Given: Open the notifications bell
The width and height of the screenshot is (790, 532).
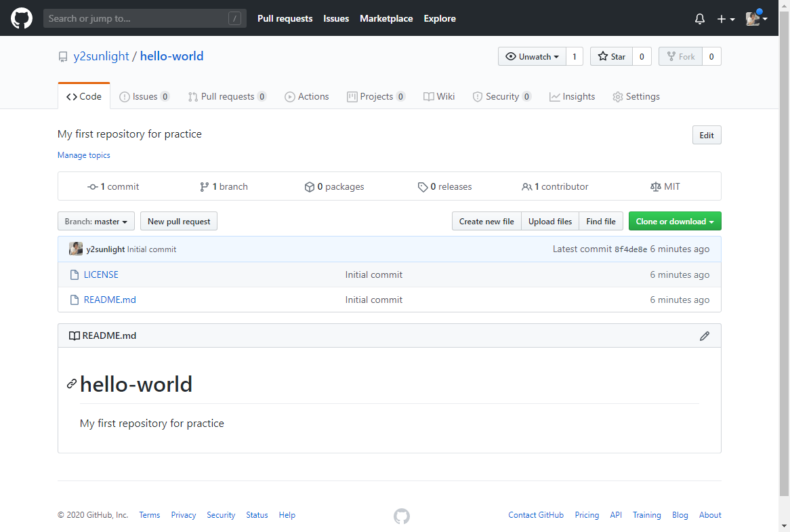Looking at the screenshot, I should pyautogui.click(x=700, y=19).
